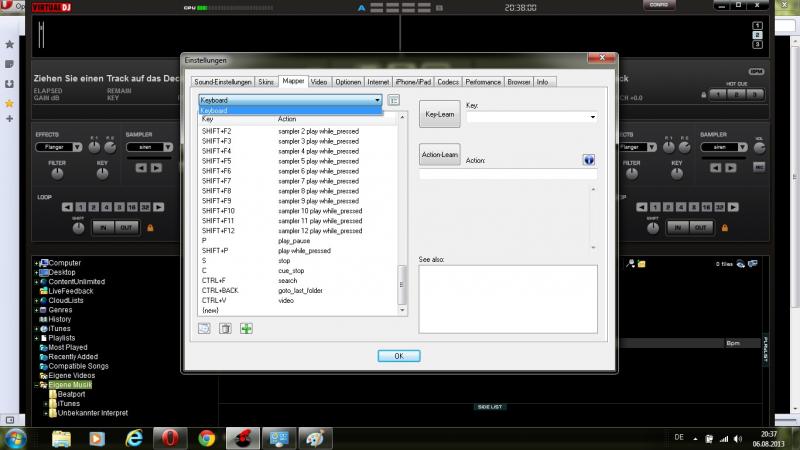Viewport: 800px width, 450px height.
Task: Open Windows Explorer folder in taskbar
Action: coord(61,438)
